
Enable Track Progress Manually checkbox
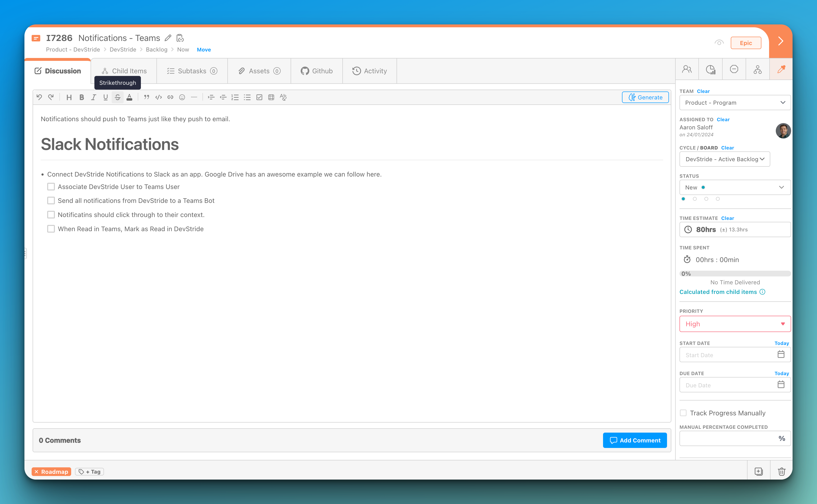(683, 413)
